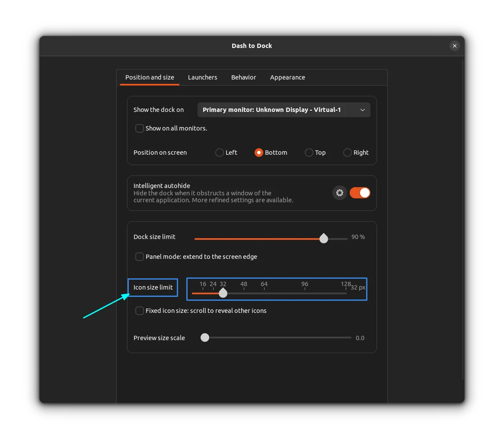
Task: Switch to the Behavior tab
Action: [243, 77]
